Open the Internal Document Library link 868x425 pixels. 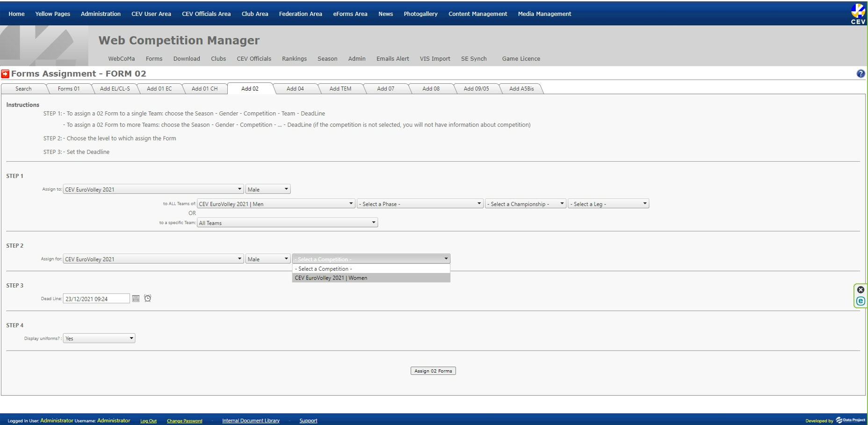[x=251, y=421]
